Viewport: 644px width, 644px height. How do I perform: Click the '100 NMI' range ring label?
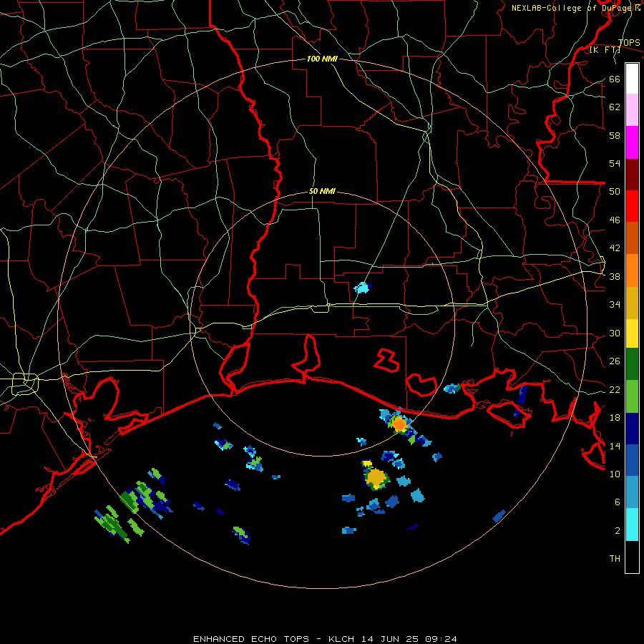[x=322, y=59]
